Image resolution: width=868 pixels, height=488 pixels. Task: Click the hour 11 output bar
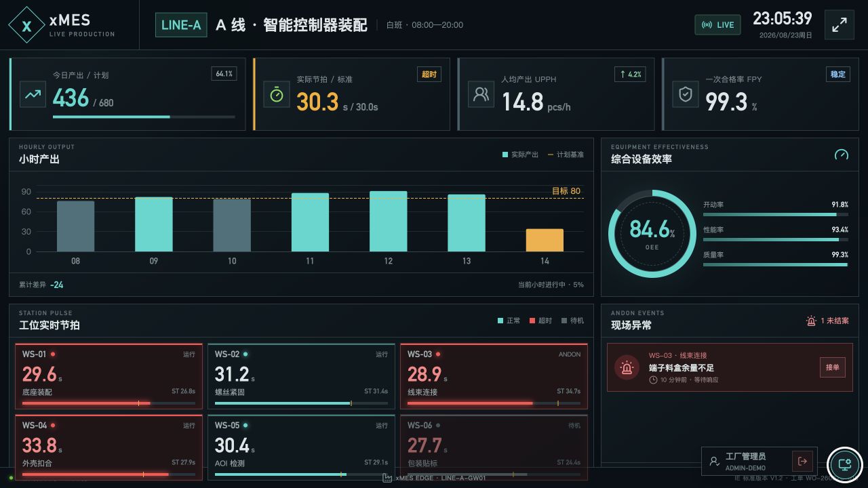pos(310,222)
